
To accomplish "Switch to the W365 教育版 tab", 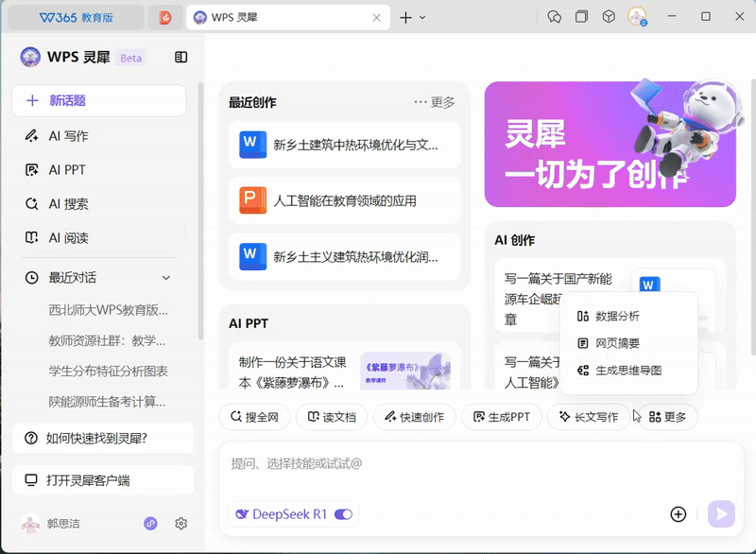I will [x=77, y=18].
